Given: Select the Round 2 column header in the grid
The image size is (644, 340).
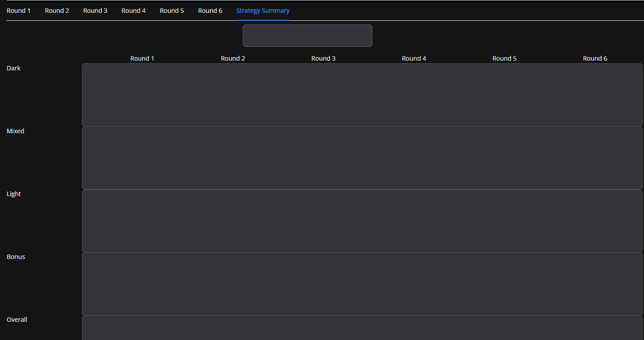Looking at the screenshot, I should coord(233,58).
